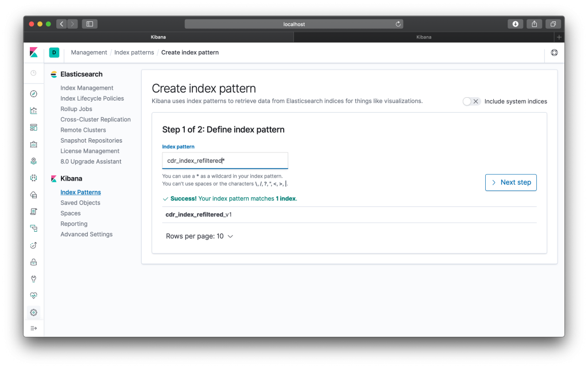Open Advanced Settings link
The width and height of the screenshot is (588, 368).
86,235
